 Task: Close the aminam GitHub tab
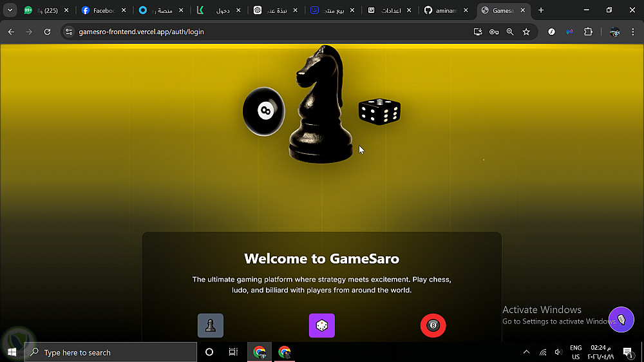coord(466,10)
